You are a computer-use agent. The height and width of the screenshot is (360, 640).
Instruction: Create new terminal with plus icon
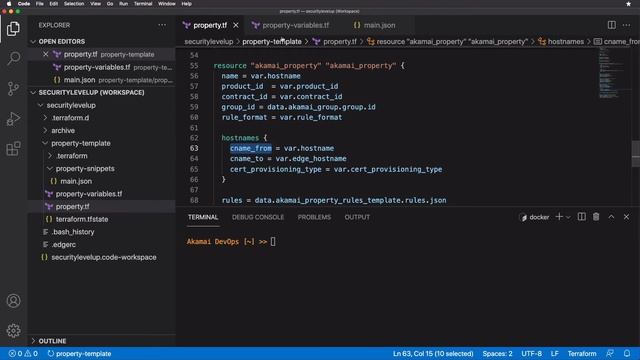click(x=559, y=217)
